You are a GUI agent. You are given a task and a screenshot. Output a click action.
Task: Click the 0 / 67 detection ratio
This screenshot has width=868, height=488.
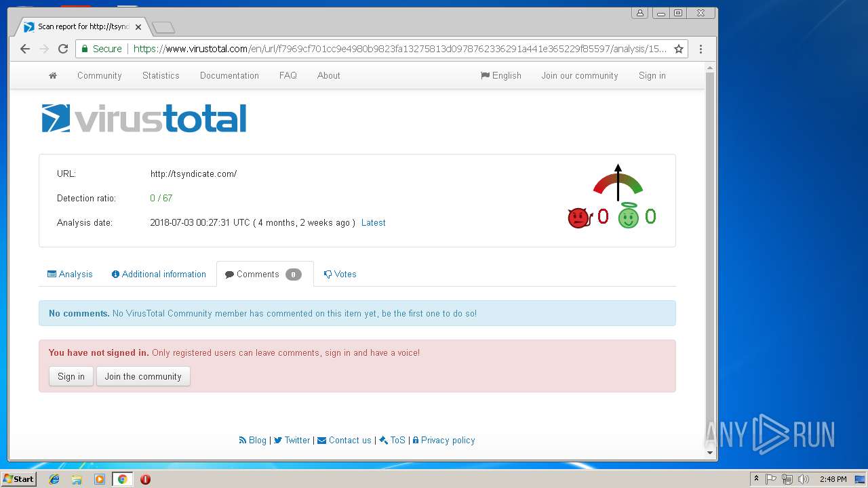[161, 198]
